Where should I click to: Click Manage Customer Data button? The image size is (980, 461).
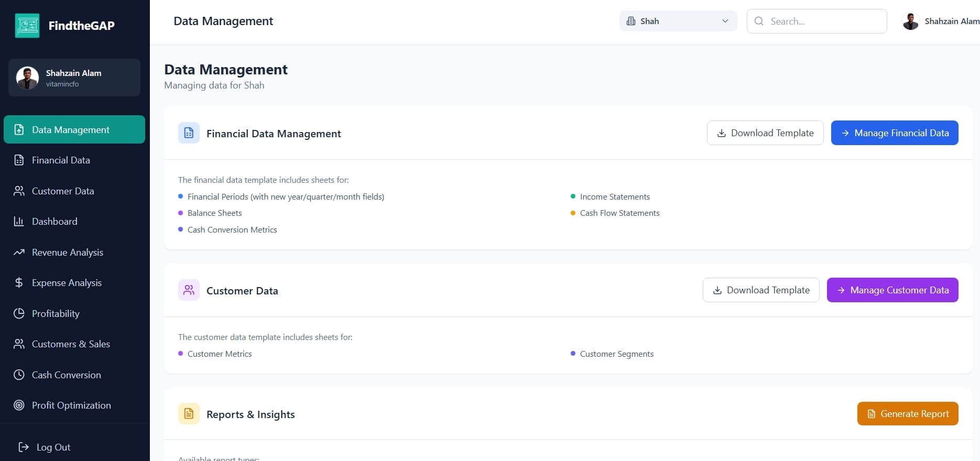892,290
